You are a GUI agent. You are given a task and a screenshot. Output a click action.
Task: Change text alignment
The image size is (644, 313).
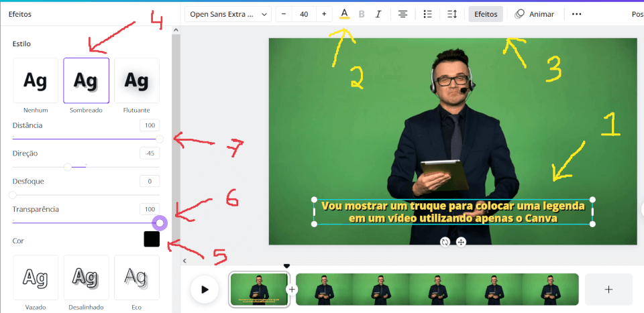click(x=403, y=14)
